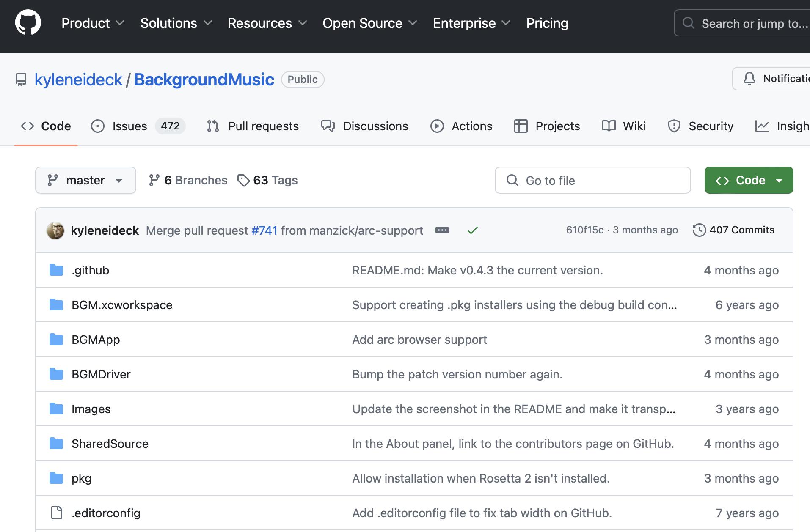
Task: Open the Insights tab
Action: coord(782,126)
